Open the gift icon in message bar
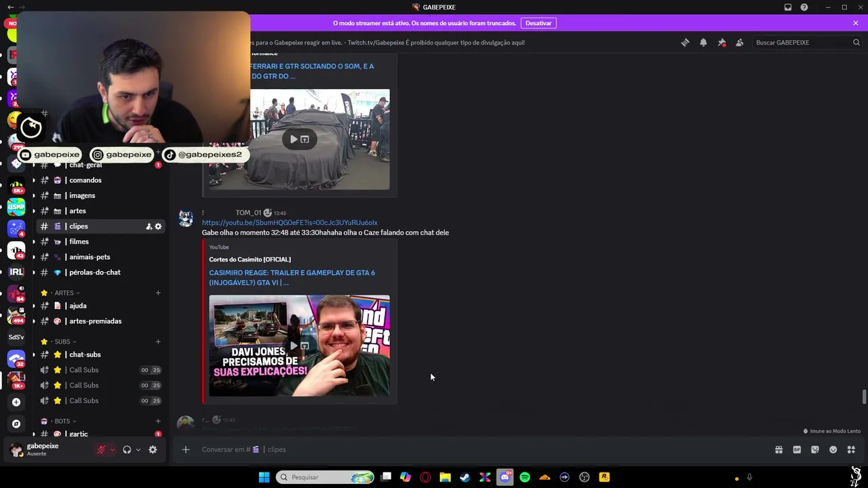Viewport: 868px width, 488px height. point(778,449)
